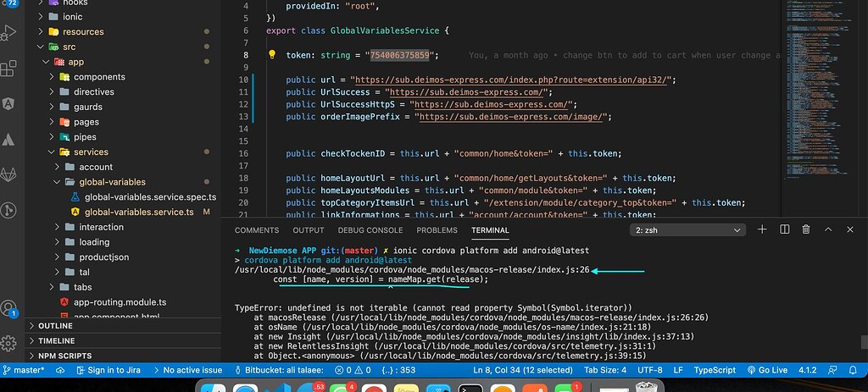Click No active issue in status bar
868x392 pixels.
pos(187,370)
